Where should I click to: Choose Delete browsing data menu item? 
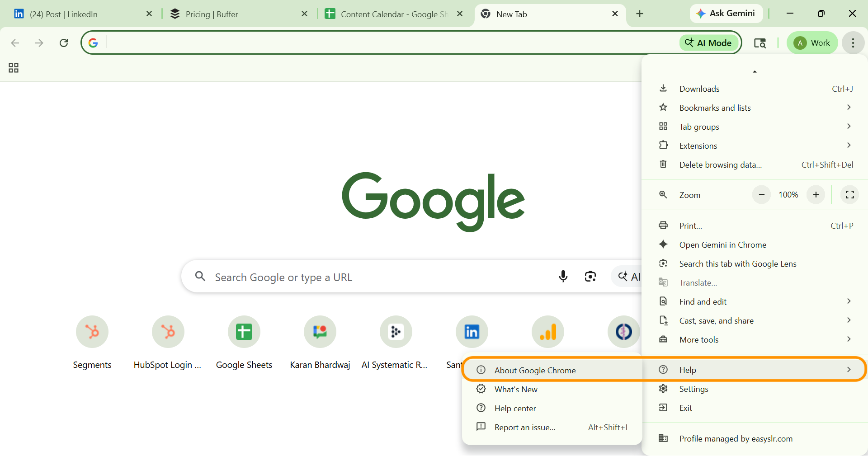click(720, 165)
